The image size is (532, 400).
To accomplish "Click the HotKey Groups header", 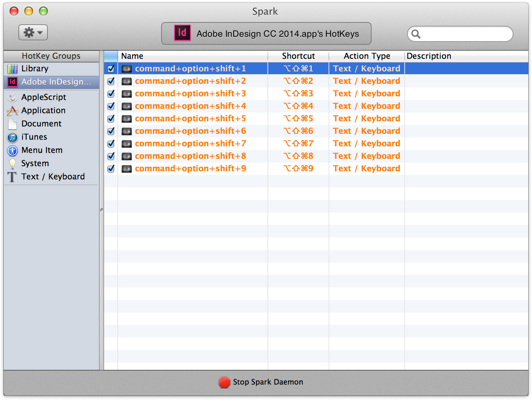I will tap(51, 56).
